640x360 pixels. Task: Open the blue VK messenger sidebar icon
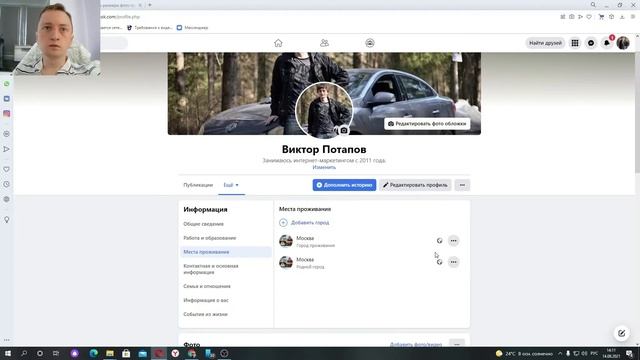point(7,99)
